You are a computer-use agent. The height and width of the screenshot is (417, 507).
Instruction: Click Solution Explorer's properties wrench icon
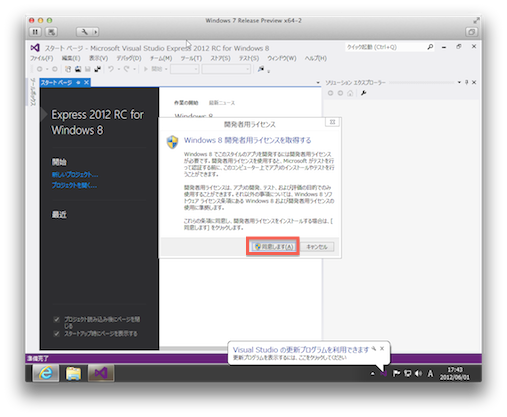tap(363, 93)
